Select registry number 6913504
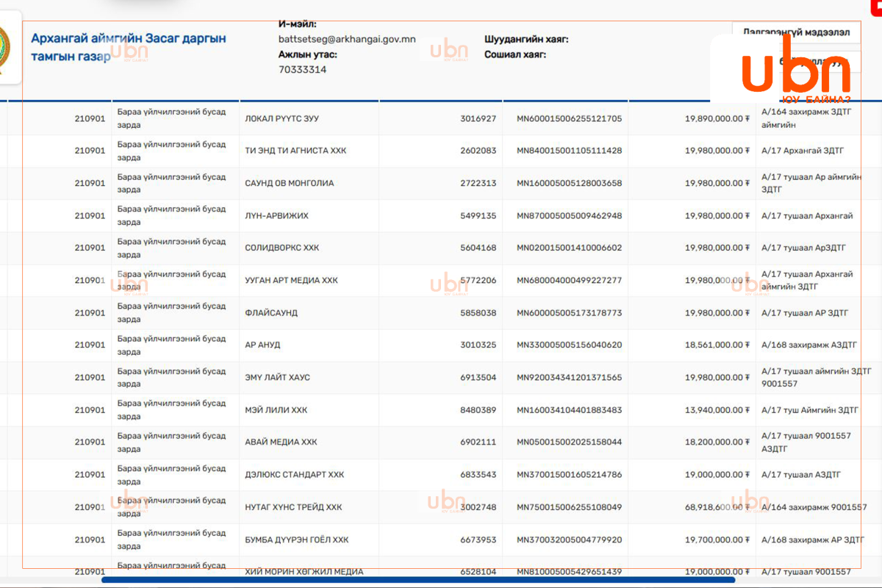Screen dimensions: 882x588 point(478,377)
